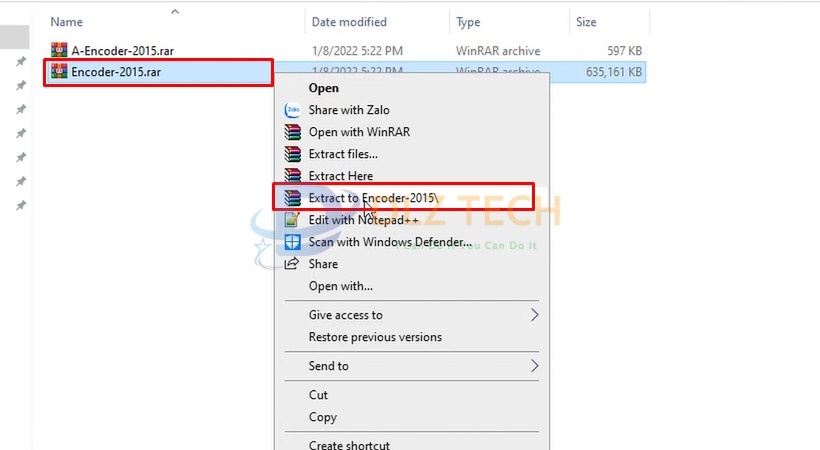Select the Encoder-2015.rar file name
The image size is (820, 450).
coord(116,72)
